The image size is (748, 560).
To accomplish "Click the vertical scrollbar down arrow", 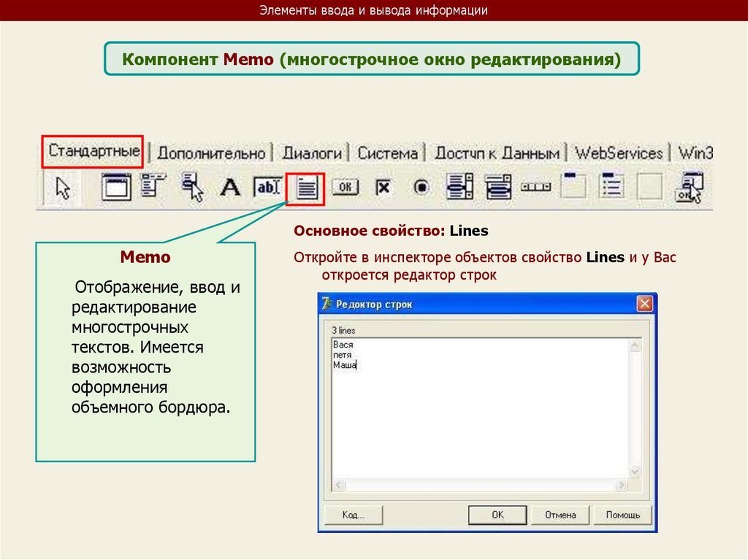I will coord(635,472).
